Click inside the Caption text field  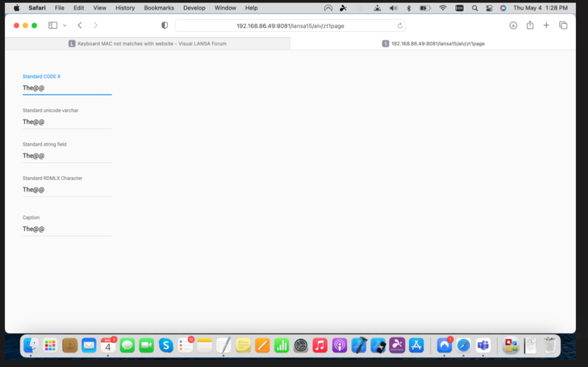[x=67, y=228]
